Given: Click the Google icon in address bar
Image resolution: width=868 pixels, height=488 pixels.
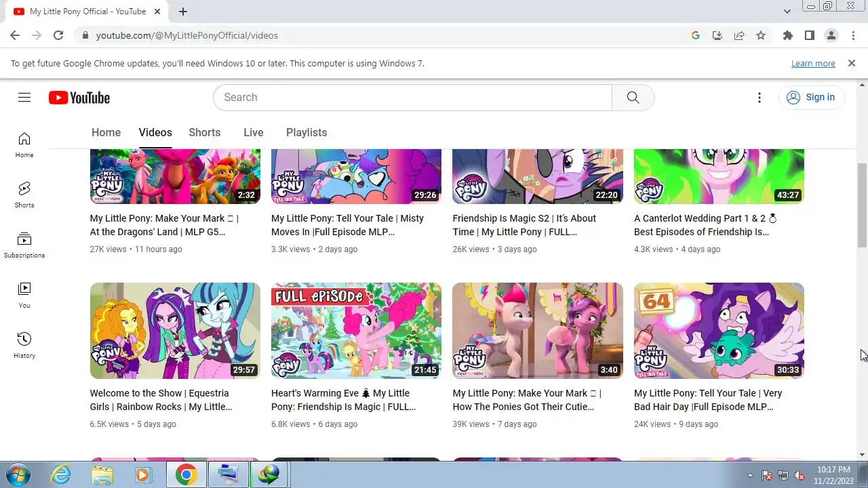Looking at the screenshot, I should [x=696, y=35].
